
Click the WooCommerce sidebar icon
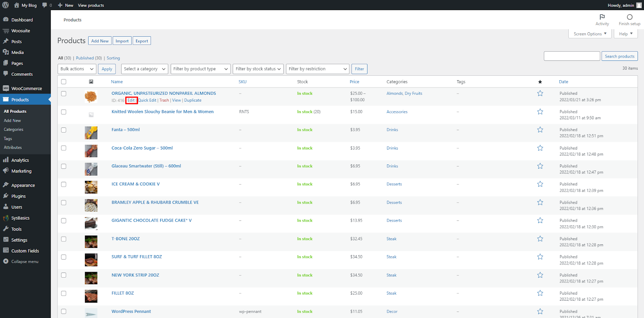pos(6,88)
